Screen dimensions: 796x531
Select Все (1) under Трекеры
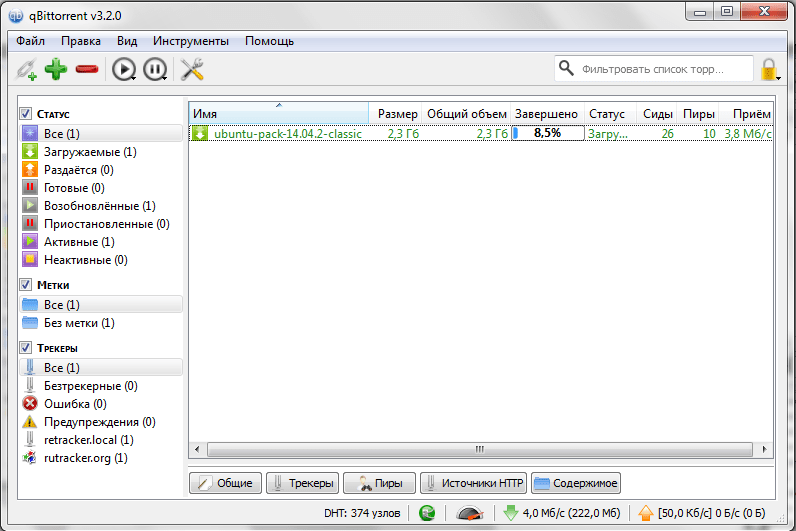coord(102,368)
